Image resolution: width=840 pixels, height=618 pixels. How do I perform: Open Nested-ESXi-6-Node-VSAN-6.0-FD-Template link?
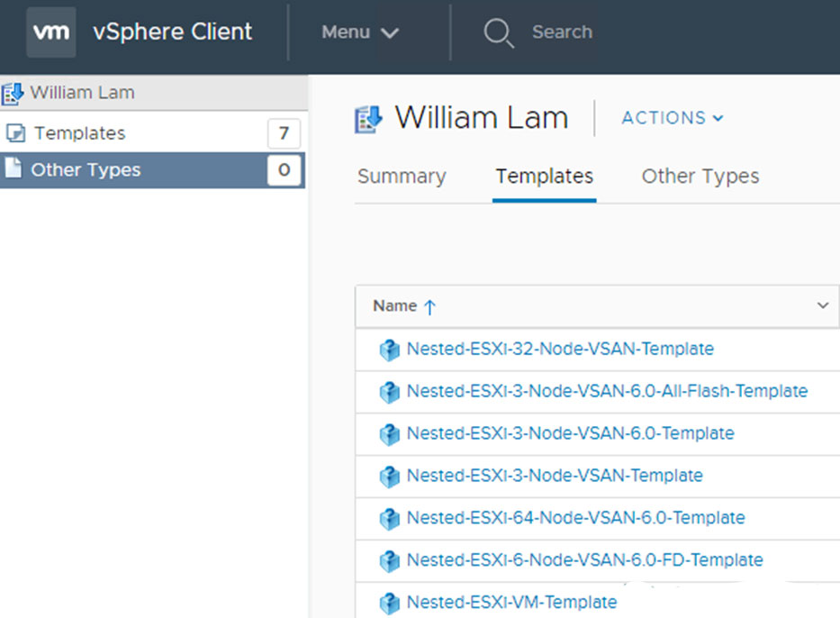(x=584, y=559)
